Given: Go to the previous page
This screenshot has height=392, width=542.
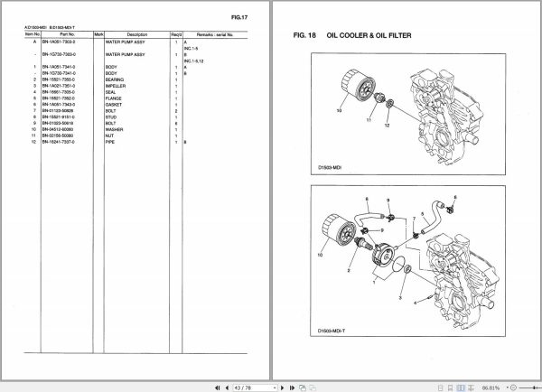Looking at the screenshot, I should pos(227,387).
